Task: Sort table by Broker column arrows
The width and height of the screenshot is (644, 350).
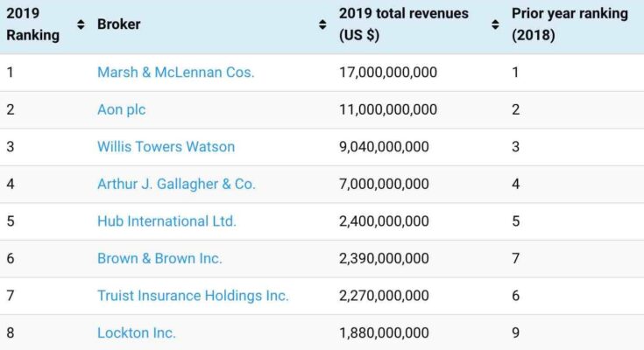Action: tap(322, 24)
